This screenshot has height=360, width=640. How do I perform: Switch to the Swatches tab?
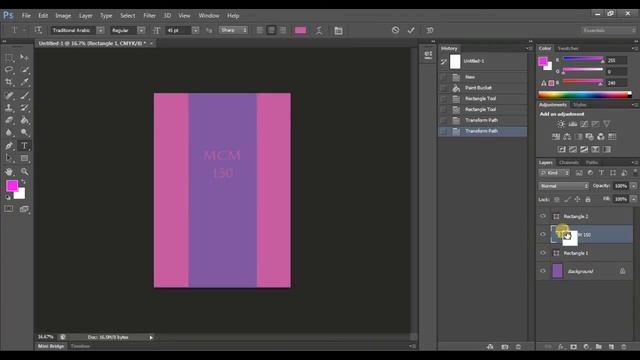(568, 48)
